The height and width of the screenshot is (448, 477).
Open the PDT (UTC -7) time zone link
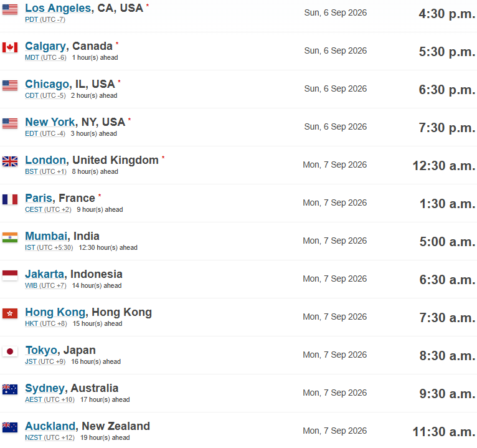coord(45,19)
